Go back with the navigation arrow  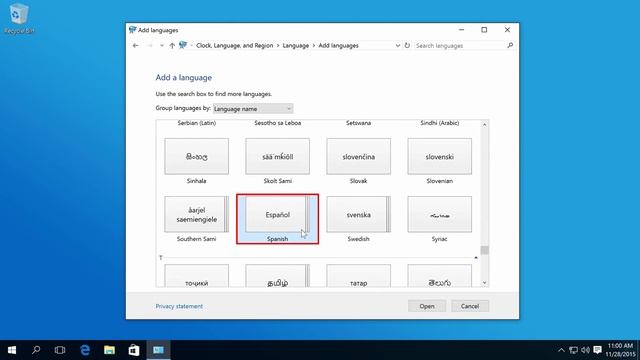[x=136, y=46]
